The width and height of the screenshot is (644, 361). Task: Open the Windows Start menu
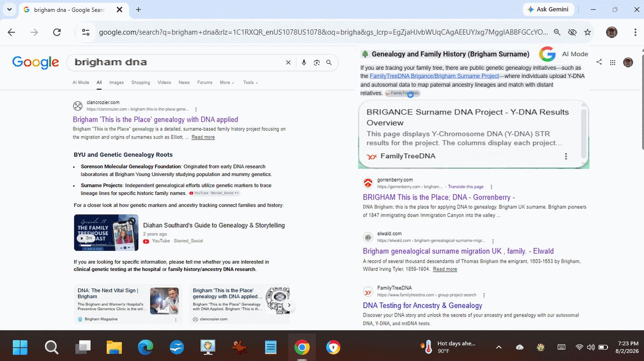pos(20,348)
